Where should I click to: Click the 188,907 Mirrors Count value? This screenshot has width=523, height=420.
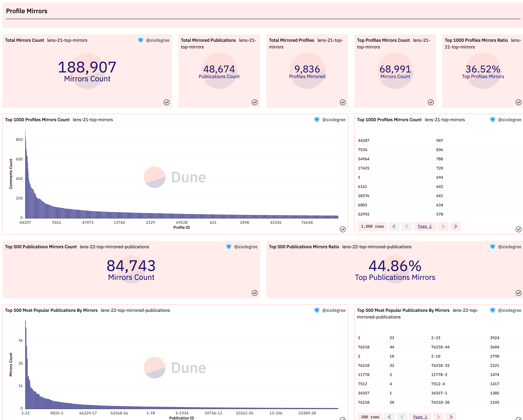pyautogui.click(x=87, y=67)
